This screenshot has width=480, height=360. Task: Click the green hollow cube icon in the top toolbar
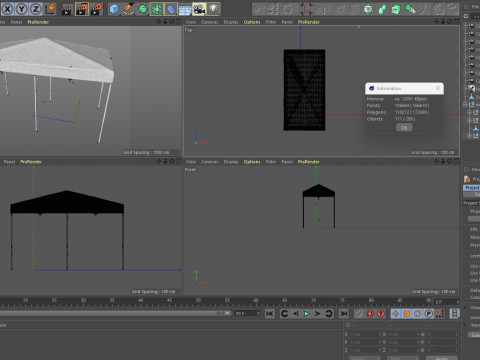396,9
